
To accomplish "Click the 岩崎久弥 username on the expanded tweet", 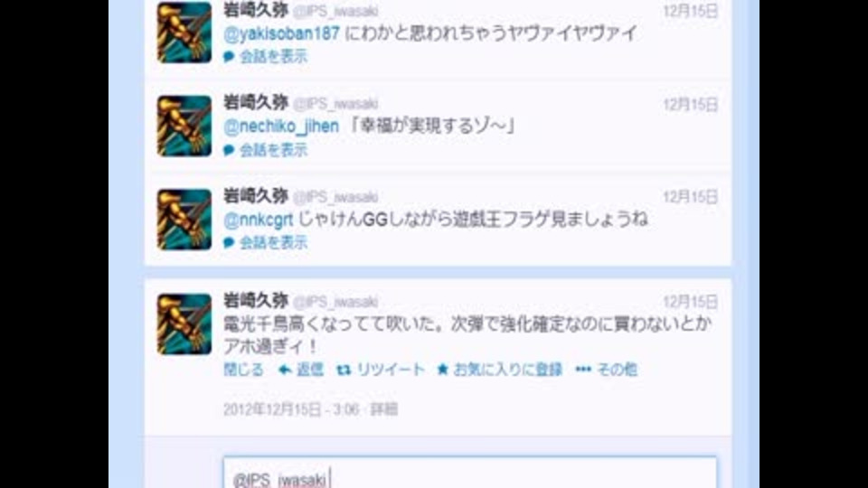I will point(256,300).
